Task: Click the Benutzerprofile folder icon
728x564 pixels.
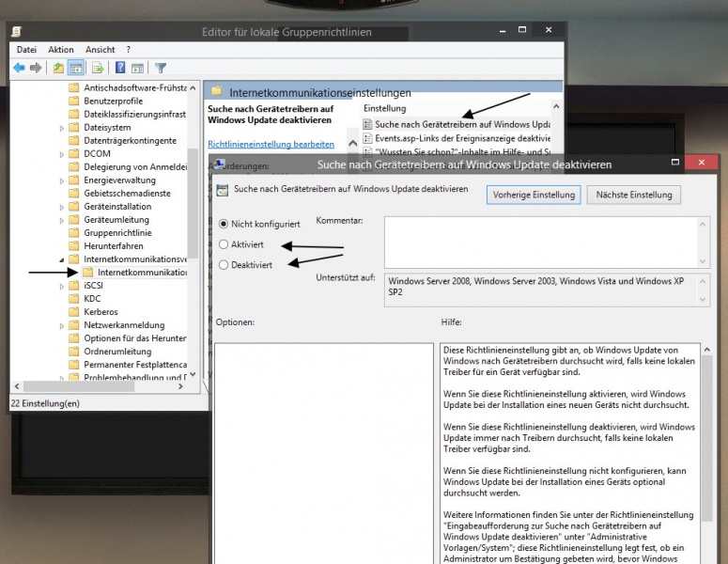Action: (x=74, y=101)
